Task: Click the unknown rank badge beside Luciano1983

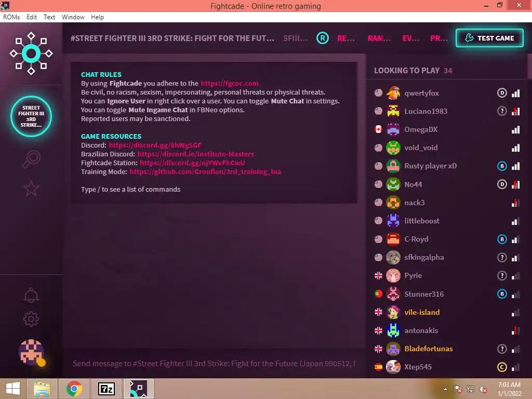Action: click(502, 111)
